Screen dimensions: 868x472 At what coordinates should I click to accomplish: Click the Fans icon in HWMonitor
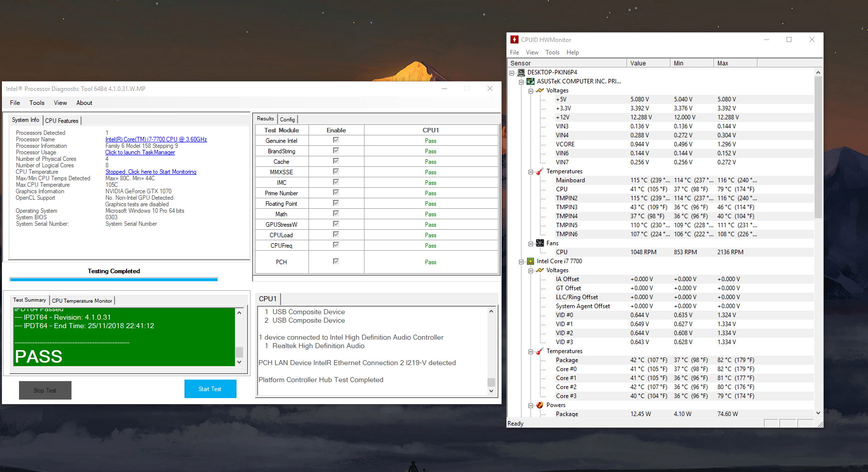point(540,243)
